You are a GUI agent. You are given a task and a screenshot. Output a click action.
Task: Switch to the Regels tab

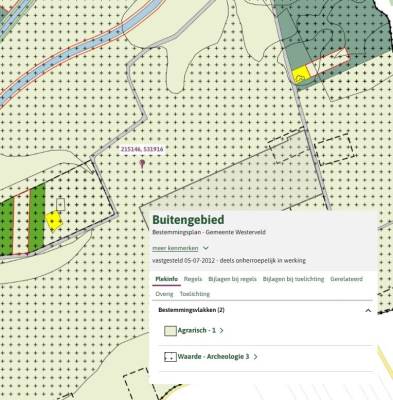pyautogui.click(x=193, y=279)
